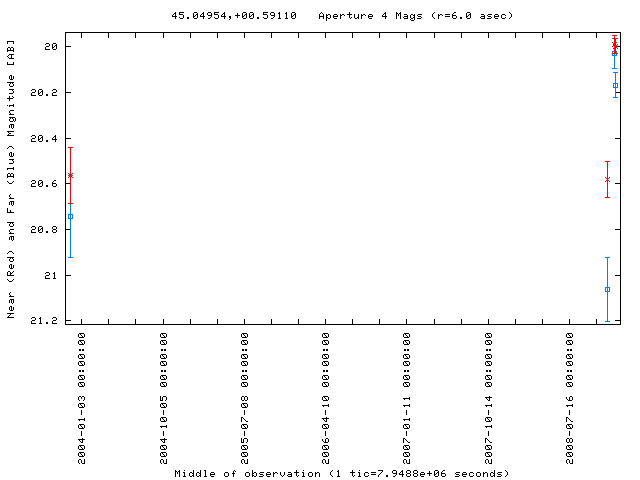640x480 pixels.
Task: Click date label 2008-07-16 00:00:00
Action: [x=569, y=398]
